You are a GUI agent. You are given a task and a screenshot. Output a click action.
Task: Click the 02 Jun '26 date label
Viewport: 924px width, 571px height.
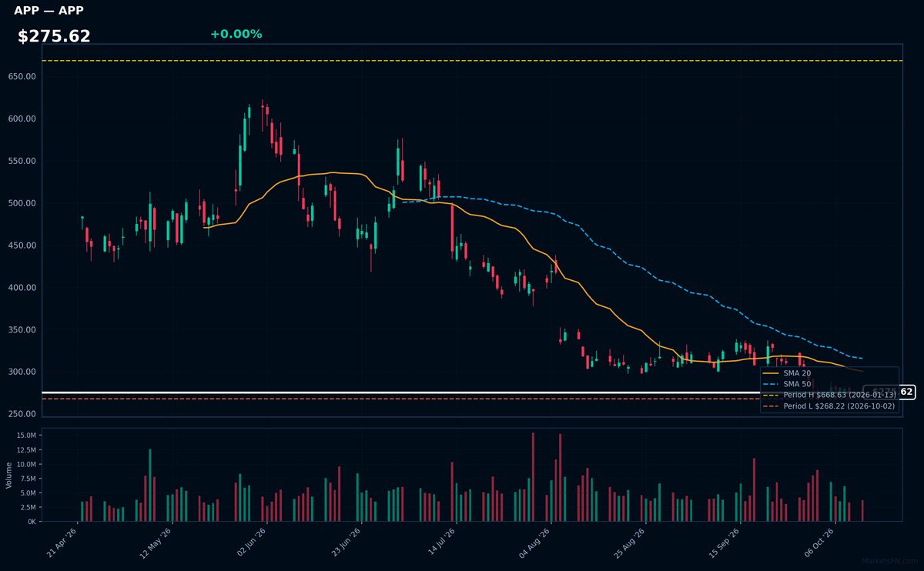[252, 543]
